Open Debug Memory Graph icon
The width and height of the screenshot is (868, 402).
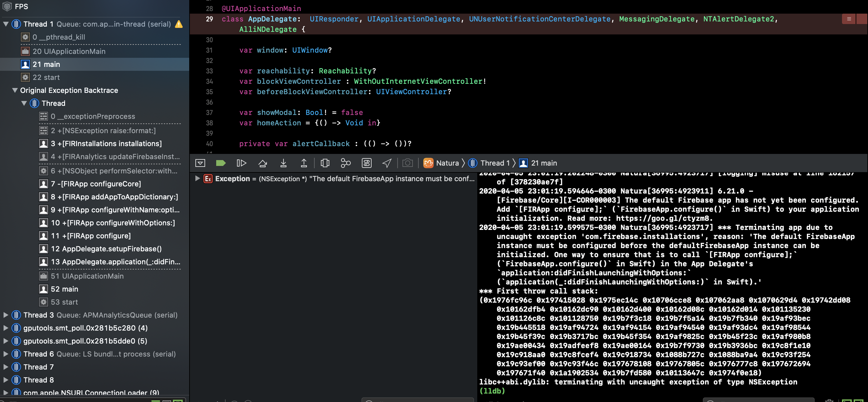[x=346, y=163]
